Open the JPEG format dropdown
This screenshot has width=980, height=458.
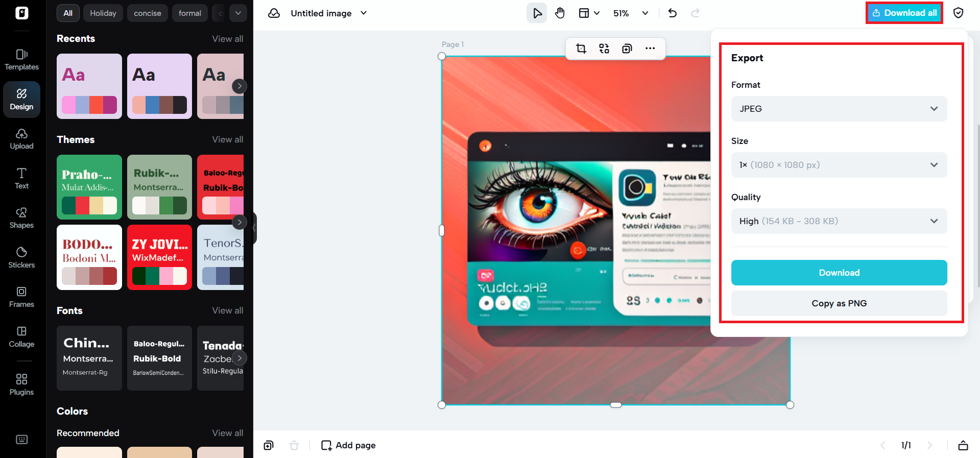[x=839, y=109]
